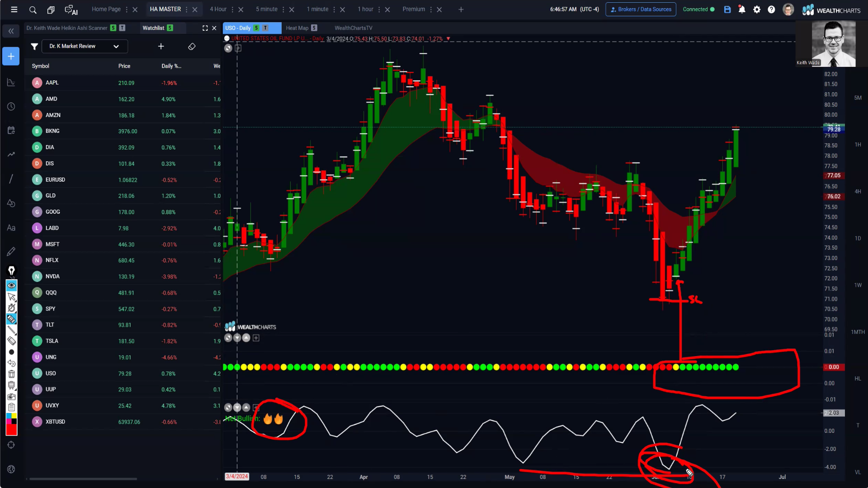Click Brokers / Data Sources button
The image size is (868, 488).
641,9
